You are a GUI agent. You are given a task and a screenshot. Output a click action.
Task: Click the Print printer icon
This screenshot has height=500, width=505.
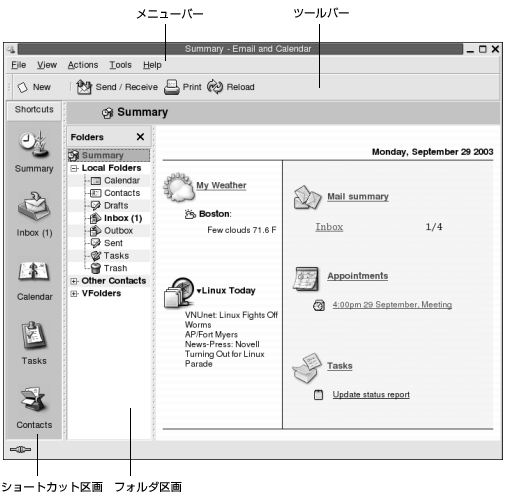point(172,87)
